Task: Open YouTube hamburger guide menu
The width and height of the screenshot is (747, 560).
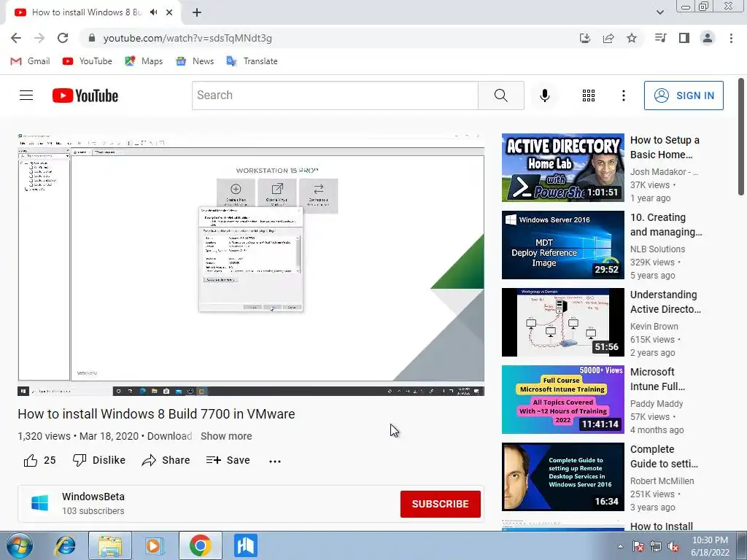Action: tap(26, 96)
